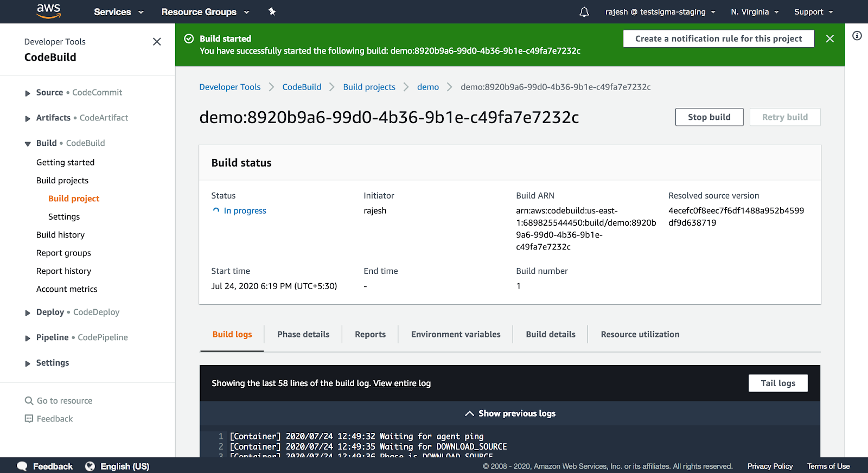Click the CodeBuild breadcrumb link
The image size is (868, 473).
point(302,87)
